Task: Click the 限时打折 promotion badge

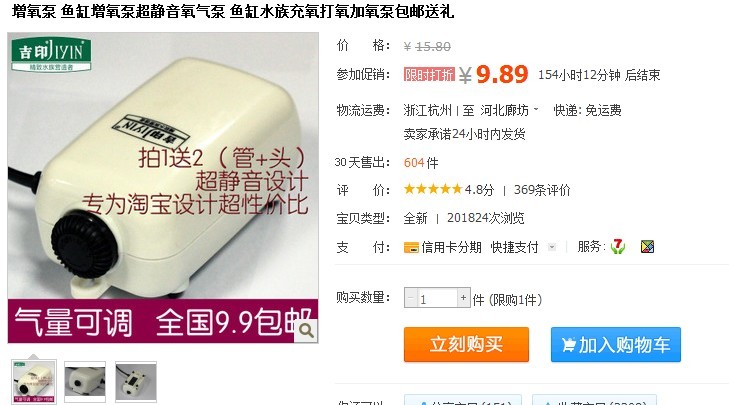Action: (x=429, y=74)
